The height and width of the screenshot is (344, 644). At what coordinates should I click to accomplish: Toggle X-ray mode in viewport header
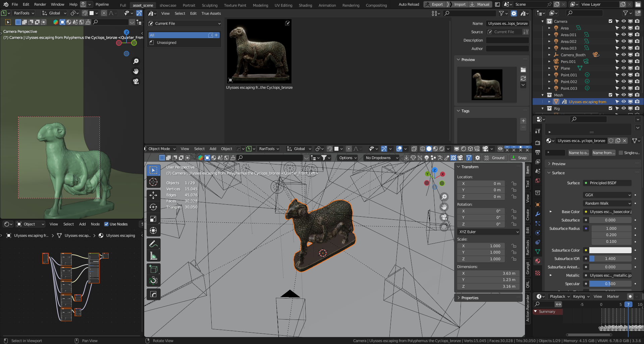click(x=414, y=149)
